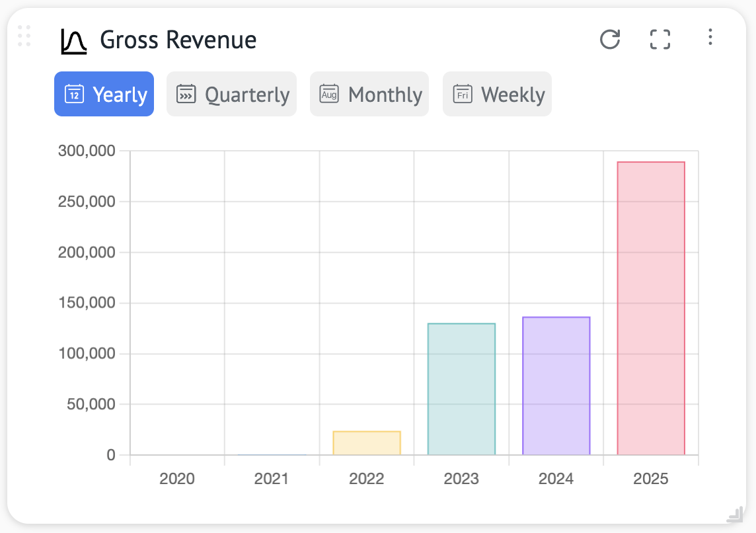
Task: Click the refresh icon in widget header
Action: (609, 39)
